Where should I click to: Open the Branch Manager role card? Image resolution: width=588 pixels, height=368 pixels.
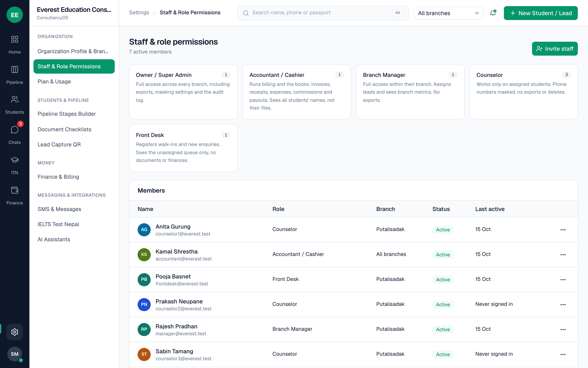tap(410, 92)
